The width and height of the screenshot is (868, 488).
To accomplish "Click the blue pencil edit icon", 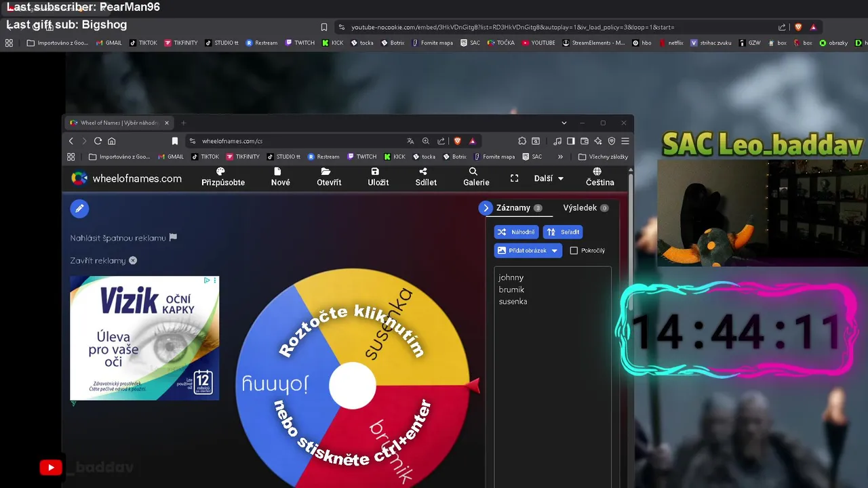I will click(x=79, y=209).
